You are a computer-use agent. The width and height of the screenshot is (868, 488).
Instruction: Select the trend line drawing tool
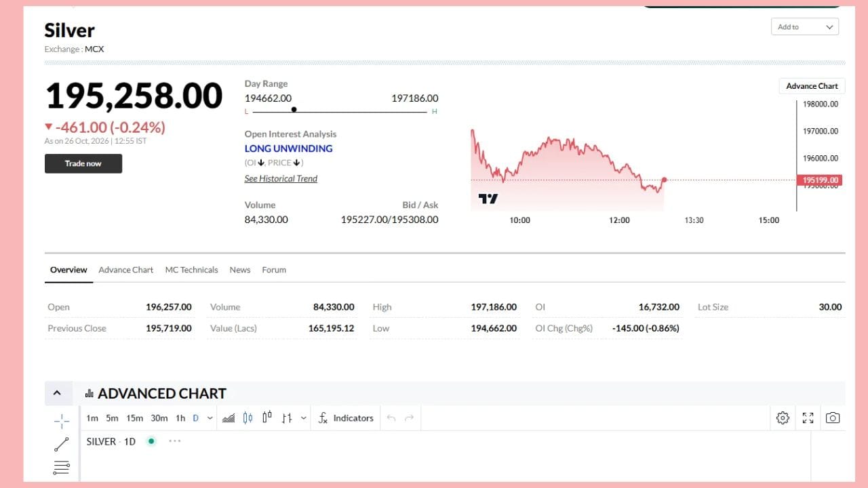62,445
